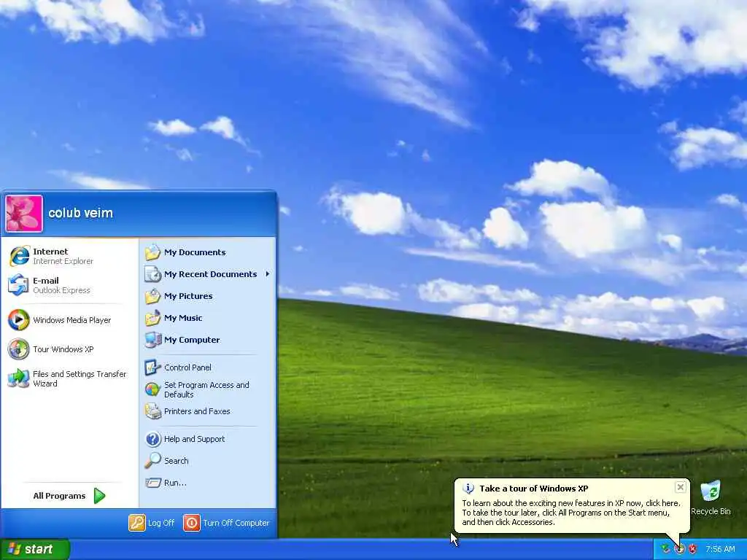The height and width of the screenshot is (560, 747).
Task: Click the green start button
Action: click(x=35, y=549)
